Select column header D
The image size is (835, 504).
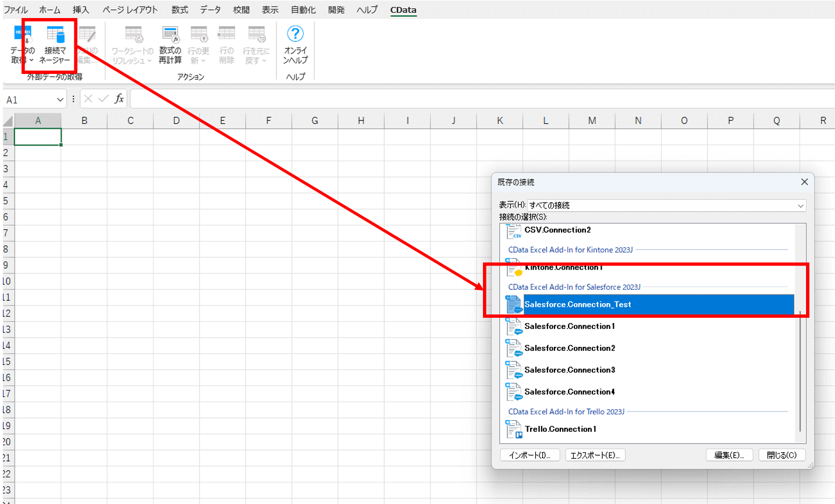[176, 120]
